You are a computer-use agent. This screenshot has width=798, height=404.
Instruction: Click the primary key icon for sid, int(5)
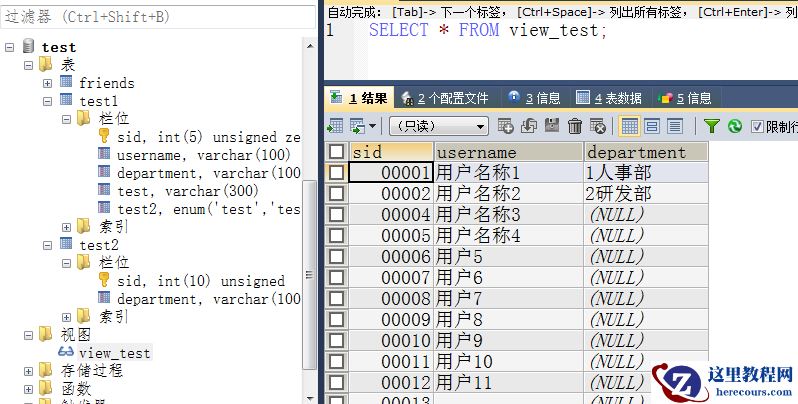point(104,136)
